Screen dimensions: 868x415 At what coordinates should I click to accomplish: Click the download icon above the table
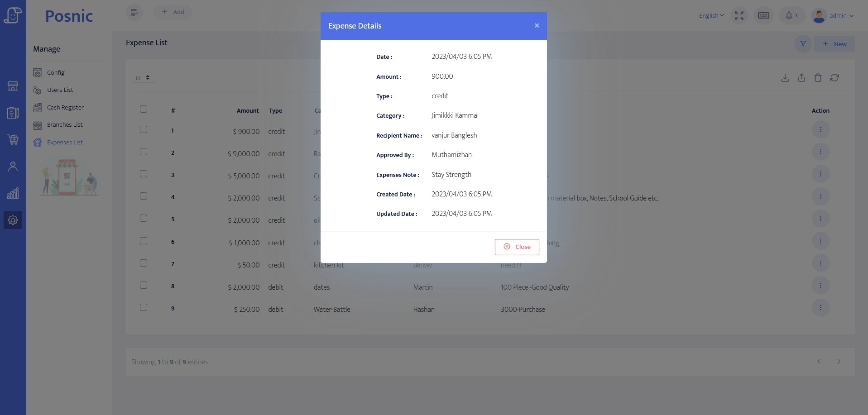(x=785, y=78)
